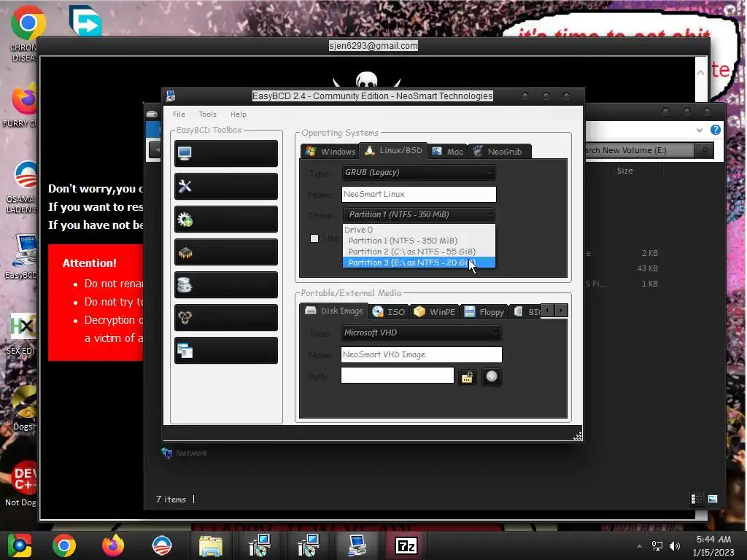Click search magnifier in Explorer search box
Screen dimensions: 747x560
pos(704,150)
